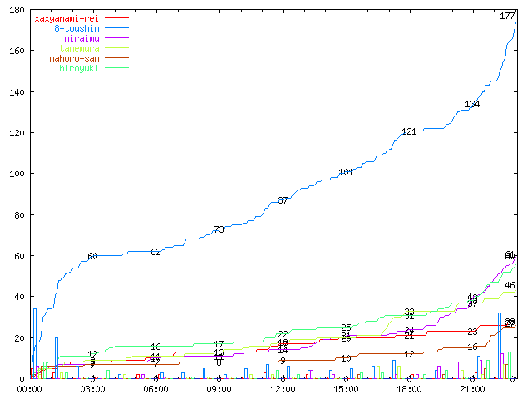The width and height of the screenshot is (532, 399).
Task: Click the 121 label on the blue line
Action: coord(408,131)
